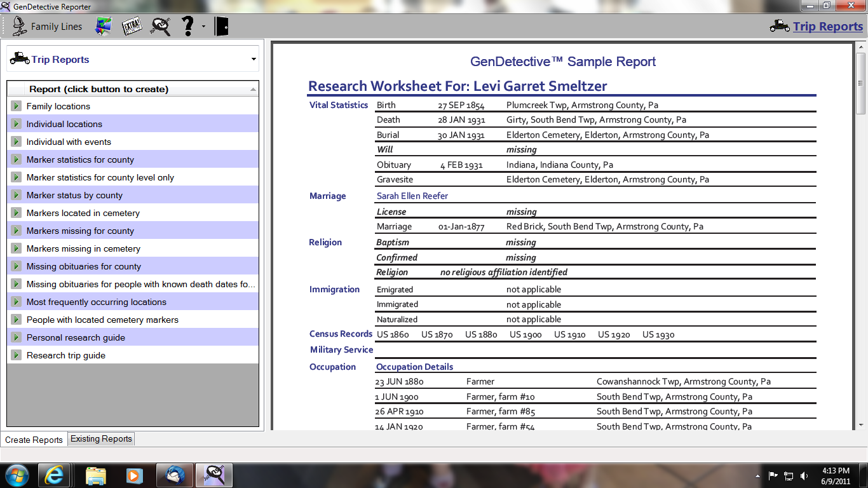
Task: Click the GenDetective taskbar button
Action: coord(214,475)
